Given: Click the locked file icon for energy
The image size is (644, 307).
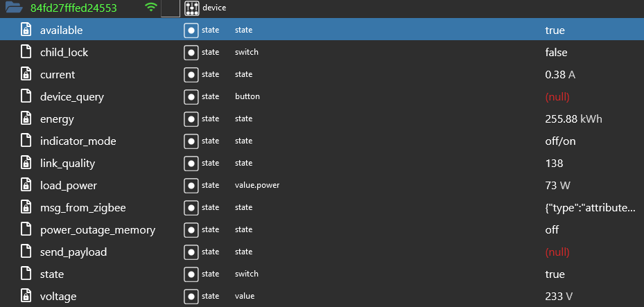Looking at the screenshot, I should [26, 119].
